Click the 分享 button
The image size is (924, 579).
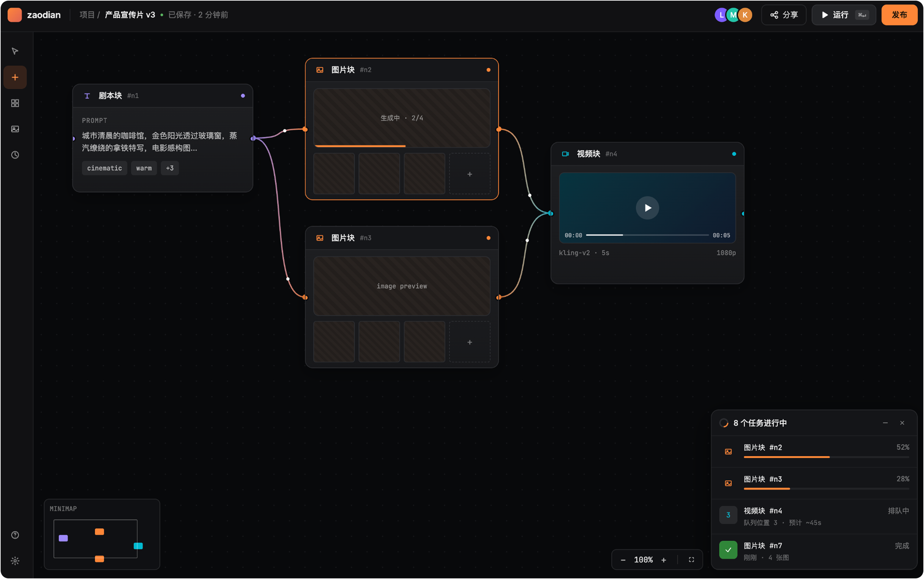click(784, 15)
